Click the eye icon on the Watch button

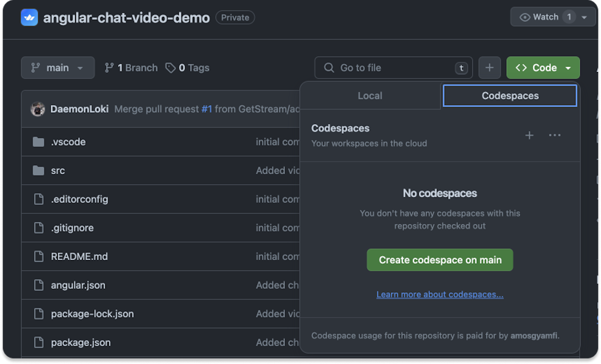(525, 17)
